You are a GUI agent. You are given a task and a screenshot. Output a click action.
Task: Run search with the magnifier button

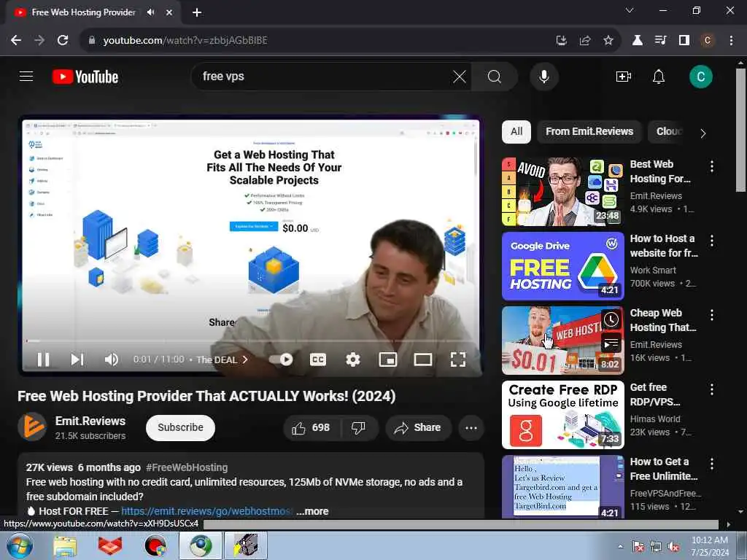tap(495, 77)
